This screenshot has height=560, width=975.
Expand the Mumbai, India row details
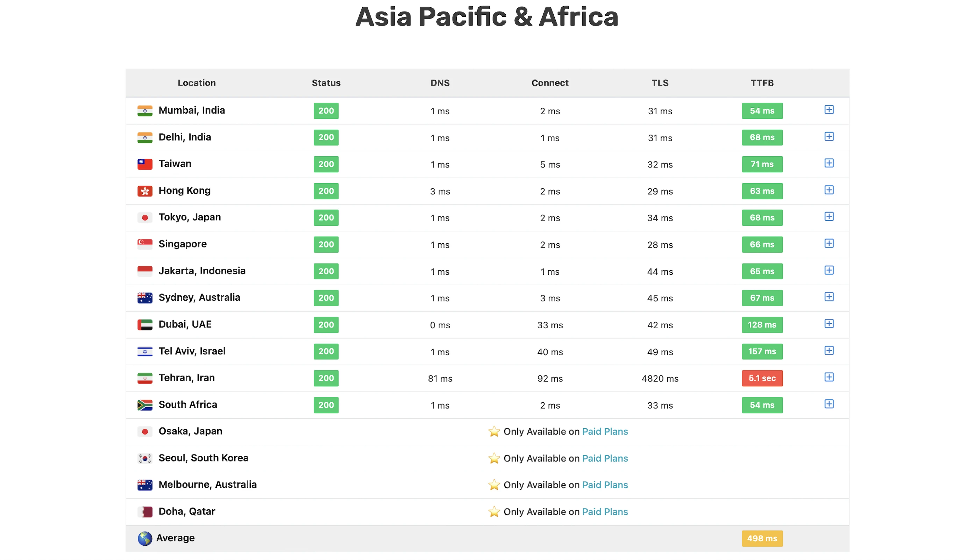pos(829,110)
